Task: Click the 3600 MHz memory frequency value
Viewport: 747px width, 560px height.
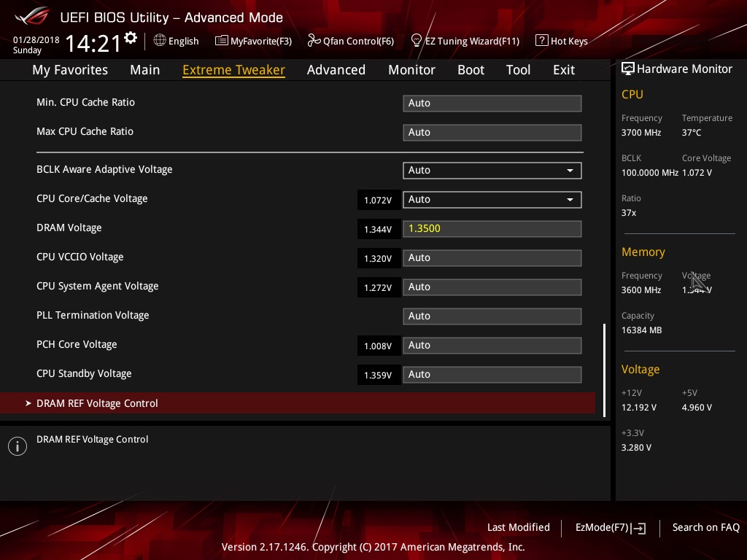Action: [641, 290]
